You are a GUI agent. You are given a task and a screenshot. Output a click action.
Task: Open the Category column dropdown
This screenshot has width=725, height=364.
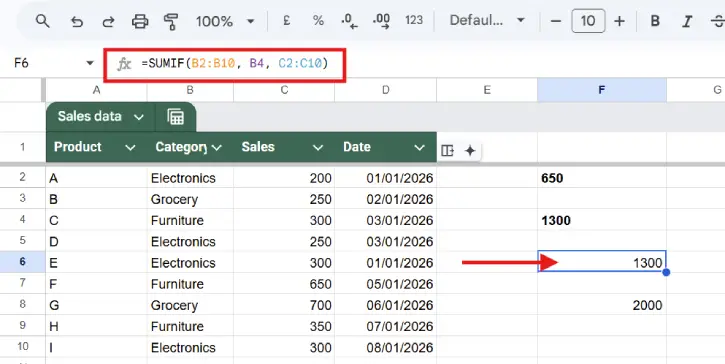(216, 148)
